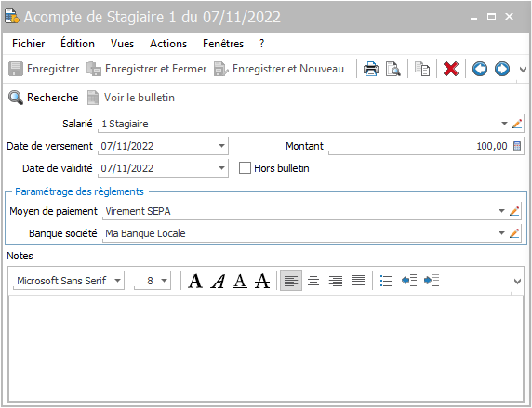
Task: Open the Fichier menu
Action: (x=29, y=44)
